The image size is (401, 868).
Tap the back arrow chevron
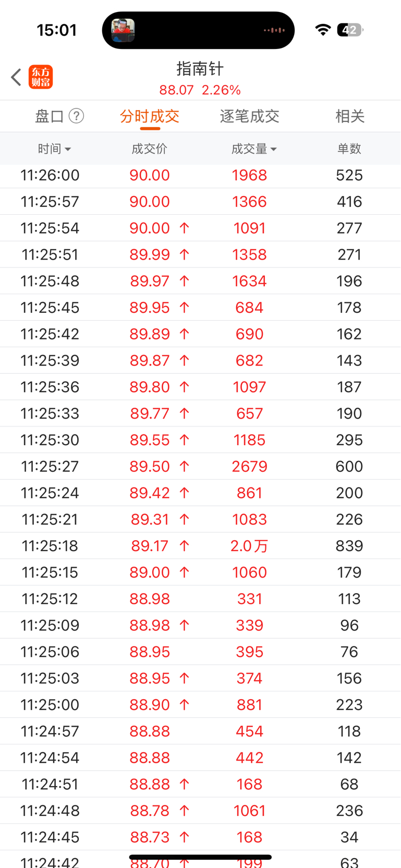[x=16, y=77]
